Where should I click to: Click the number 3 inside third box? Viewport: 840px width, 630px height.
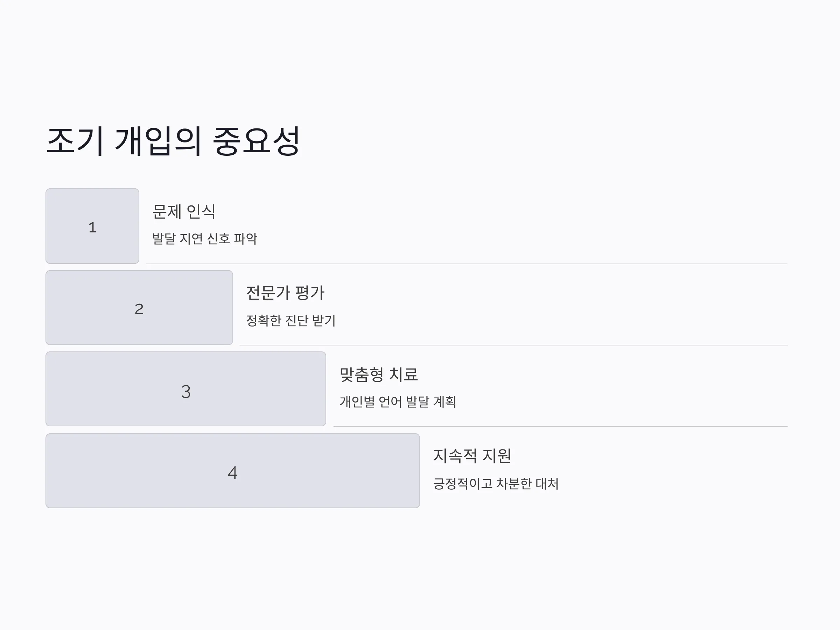pos(186,392)
